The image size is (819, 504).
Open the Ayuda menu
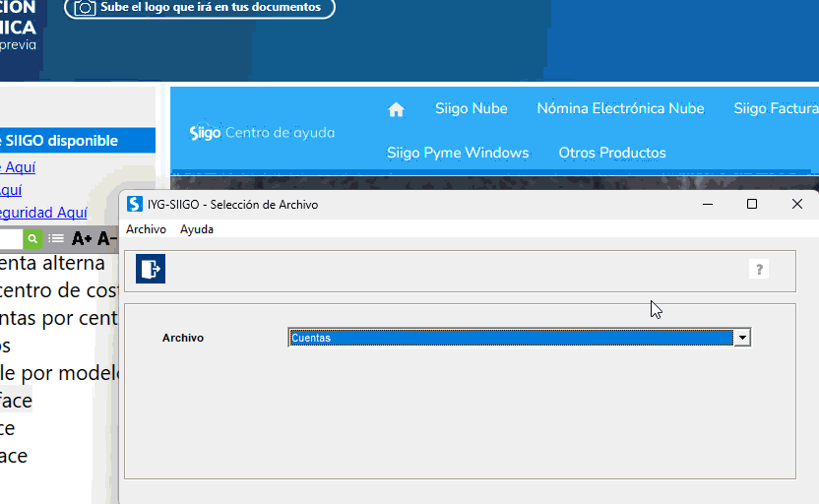(x=197, y=229)
